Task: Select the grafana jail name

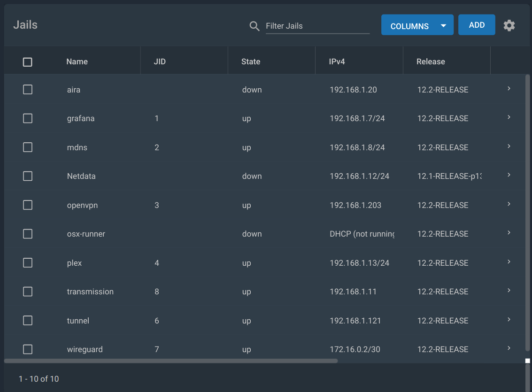Action: [81, 119]
